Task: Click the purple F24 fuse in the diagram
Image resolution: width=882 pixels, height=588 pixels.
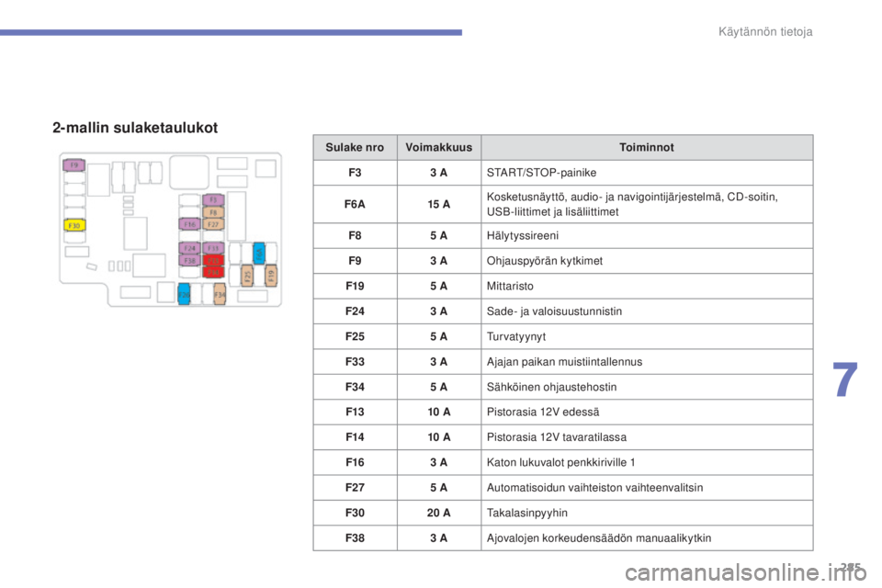Action: pos(189,248)
